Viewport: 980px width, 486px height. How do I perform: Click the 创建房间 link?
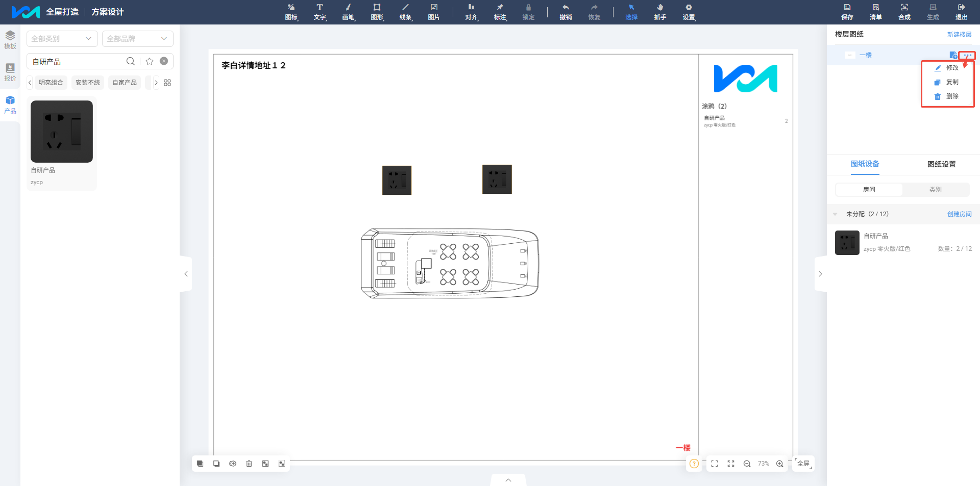(x=960, y=214)
